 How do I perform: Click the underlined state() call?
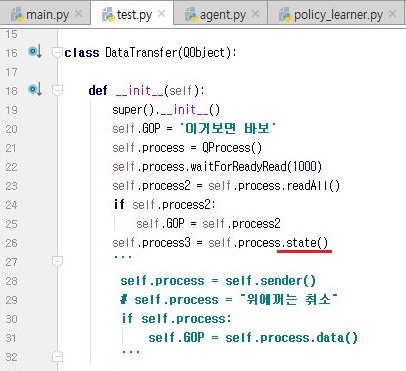tap(307, 243)
